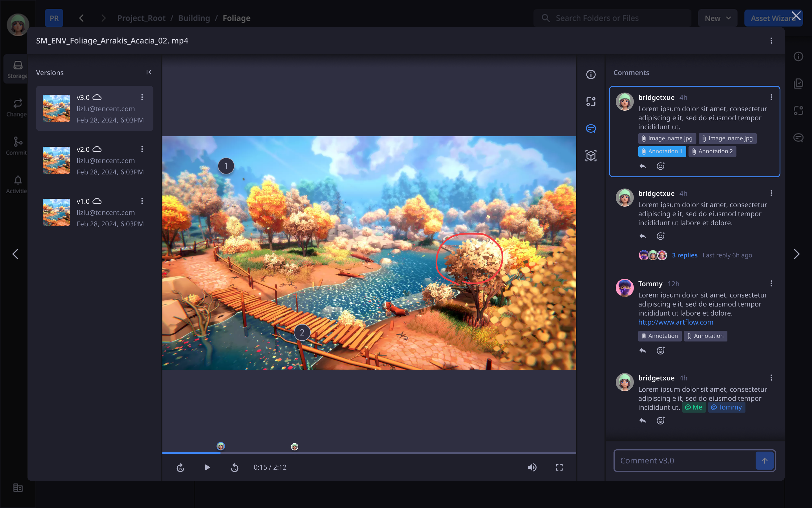Go to the next file

tap(796, 254)
